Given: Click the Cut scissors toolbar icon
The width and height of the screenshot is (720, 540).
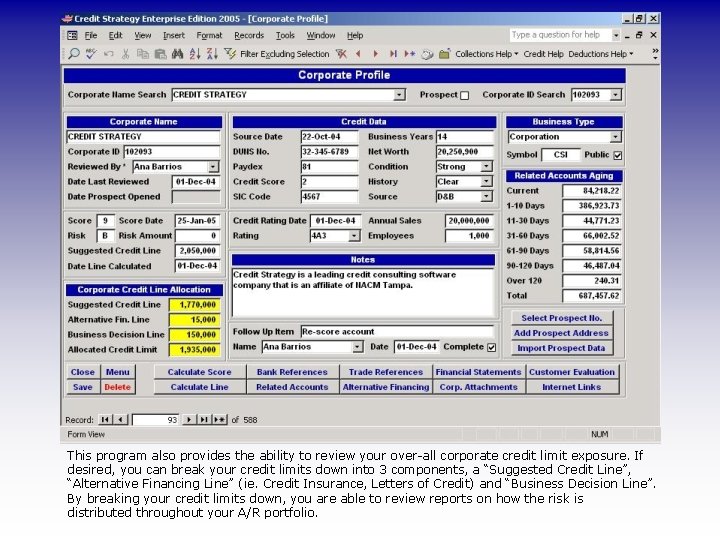Looking at the screenshot, I should pos(125,54).
